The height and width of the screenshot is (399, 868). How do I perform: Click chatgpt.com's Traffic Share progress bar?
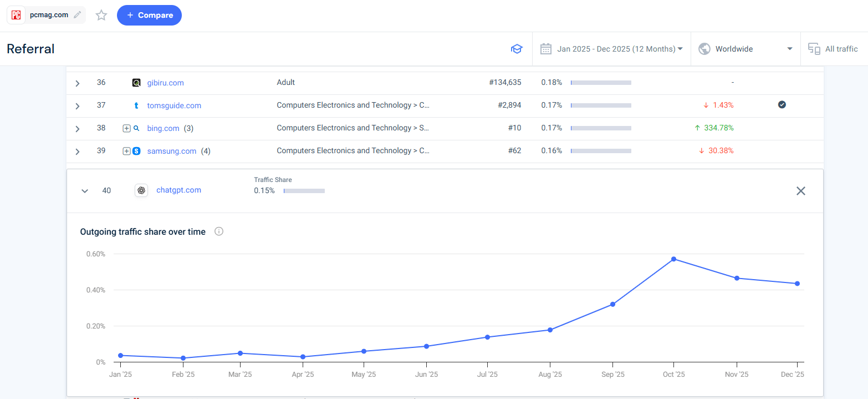[x=304, y=190]
